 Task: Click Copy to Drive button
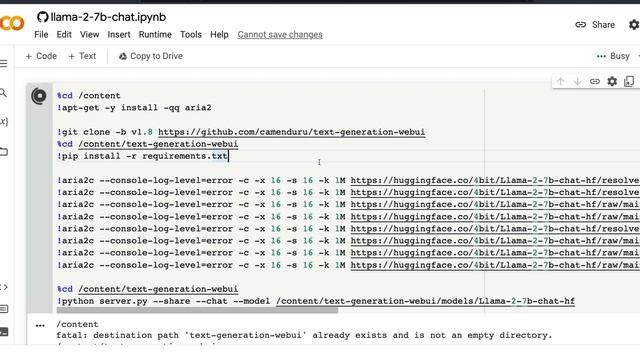[x=151, y=56]
